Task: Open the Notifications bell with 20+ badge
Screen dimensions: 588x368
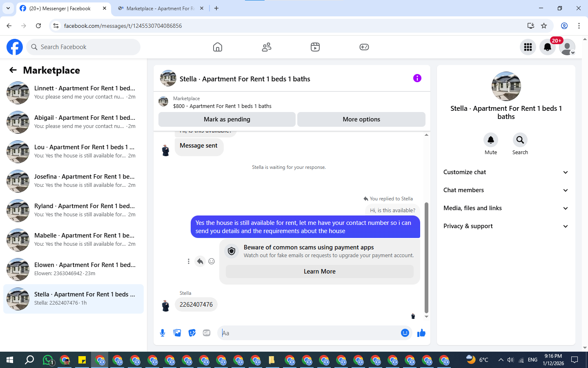Action: (x=548, y=47)
